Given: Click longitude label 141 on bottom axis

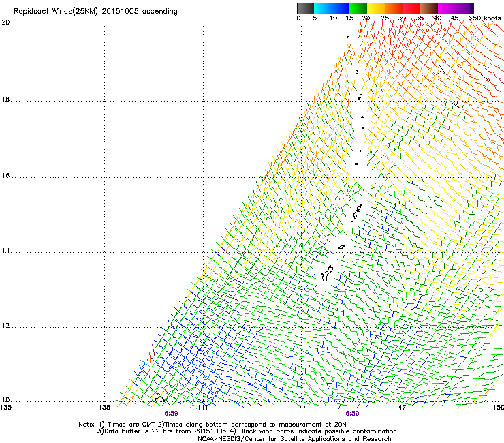Looking at the screenshot, I should pyautogui.click(x=202, y=408).
